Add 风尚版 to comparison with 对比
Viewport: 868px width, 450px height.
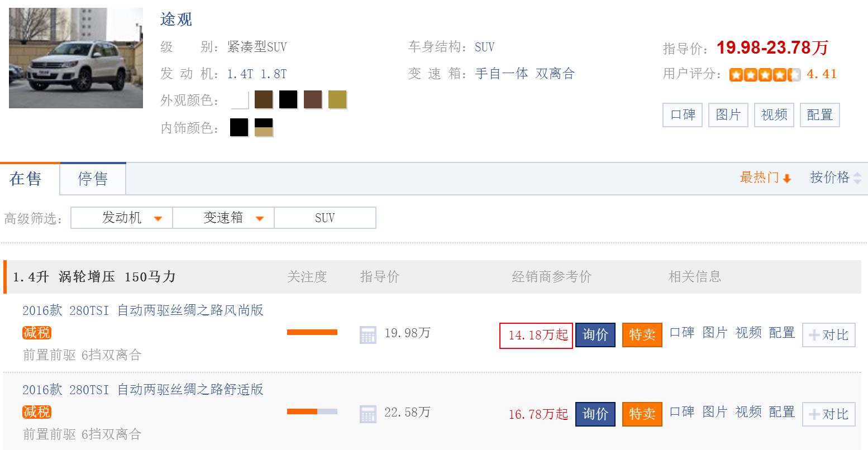point(828,335)
